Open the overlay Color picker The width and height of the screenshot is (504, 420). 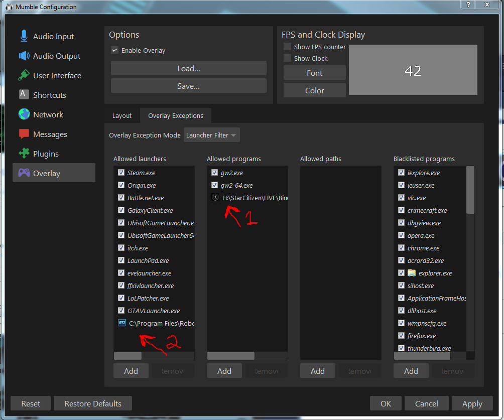coord(314,90)
